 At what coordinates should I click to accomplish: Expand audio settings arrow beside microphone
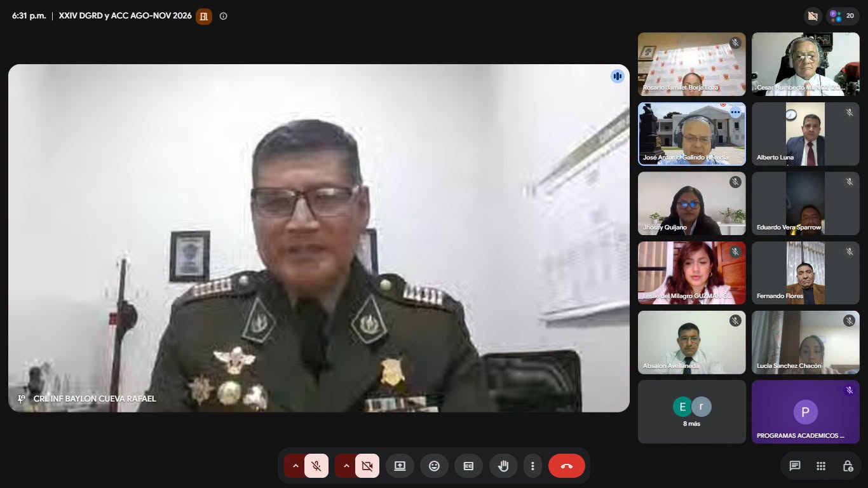(295, 466)
